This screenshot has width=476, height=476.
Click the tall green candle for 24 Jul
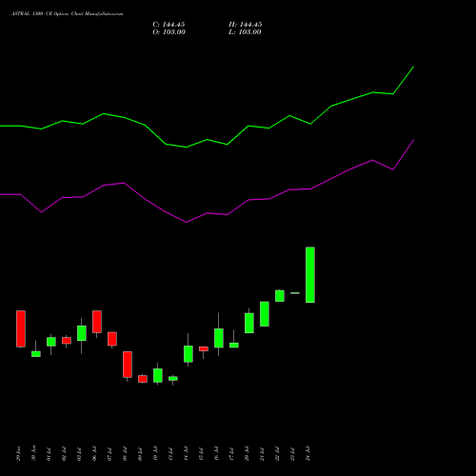pyautogui.click(x=310, y=275)
